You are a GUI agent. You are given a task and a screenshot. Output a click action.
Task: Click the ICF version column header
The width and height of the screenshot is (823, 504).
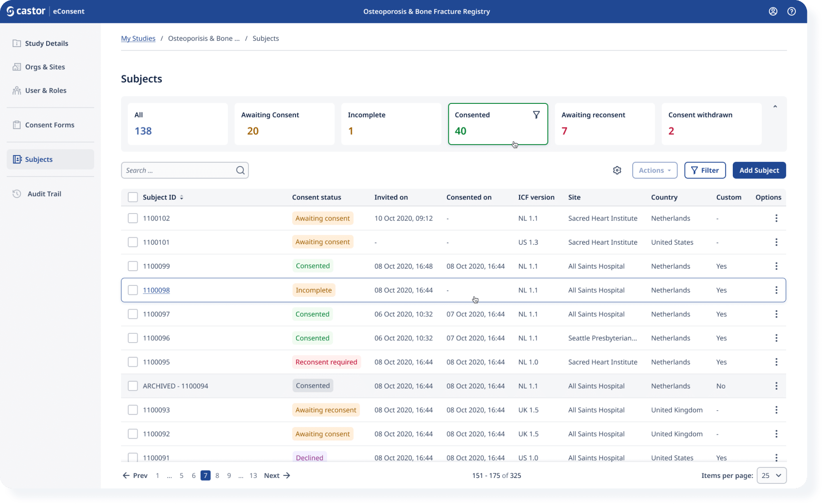pos(536,197)
